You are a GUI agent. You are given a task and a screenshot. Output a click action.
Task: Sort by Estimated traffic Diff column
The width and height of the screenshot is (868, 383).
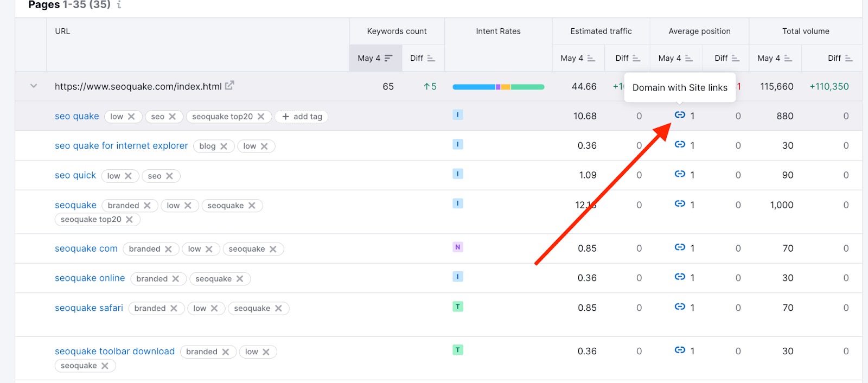pos(628,58)
